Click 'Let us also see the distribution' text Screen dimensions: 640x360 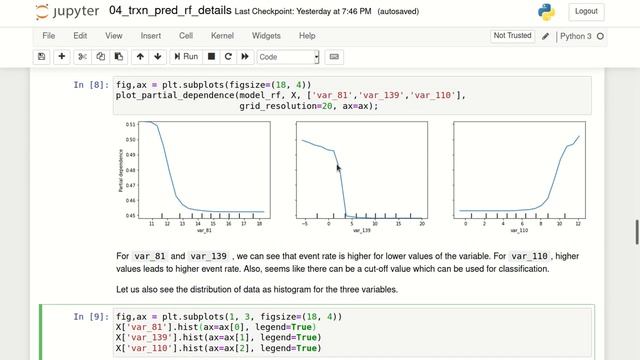257,290
